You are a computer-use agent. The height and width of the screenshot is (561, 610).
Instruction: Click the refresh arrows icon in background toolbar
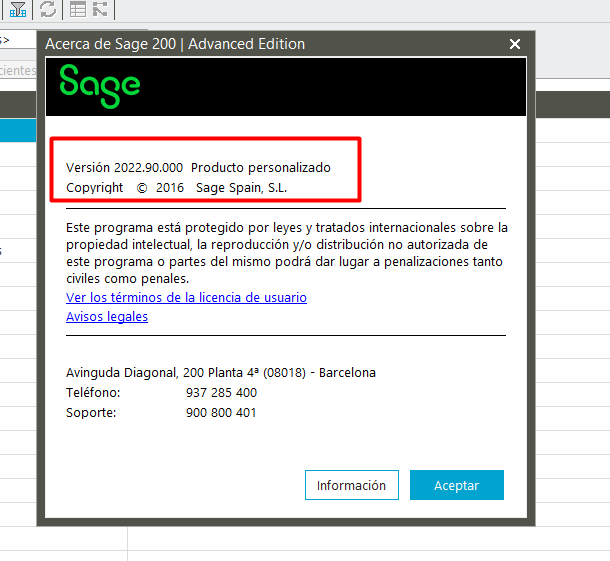pos(48,9)
